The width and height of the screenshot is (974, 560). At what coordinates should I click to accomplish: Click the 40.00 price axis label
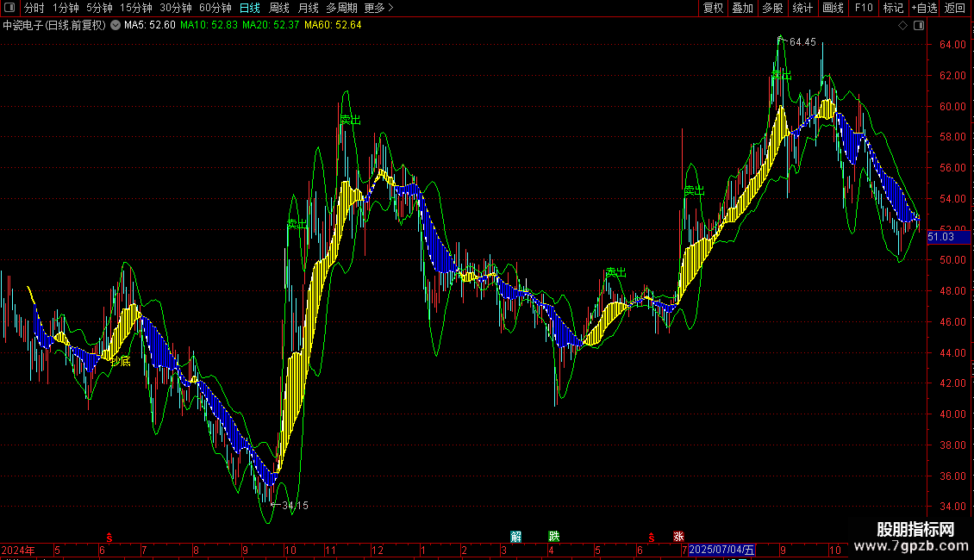(952, 414)
